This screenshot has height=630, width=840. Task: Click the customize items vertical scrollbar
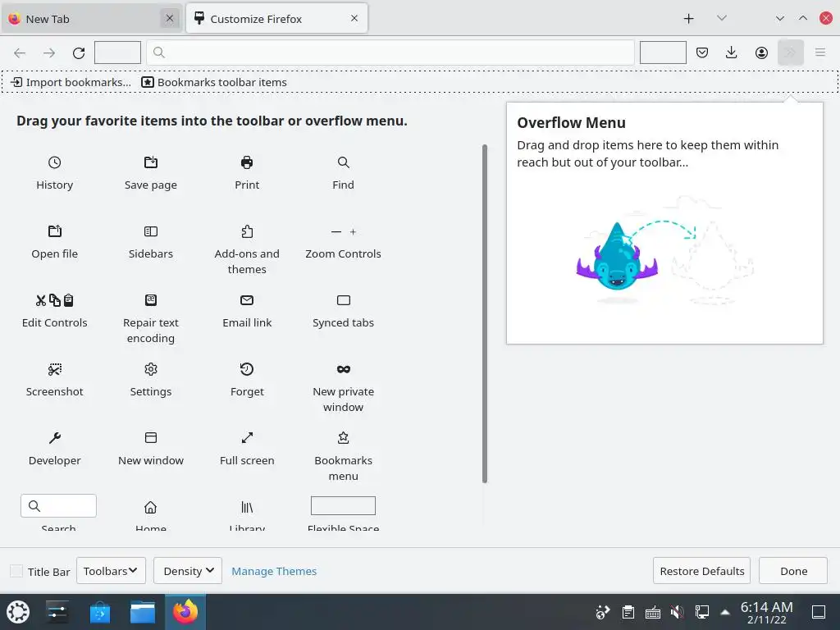click(485, 313)
